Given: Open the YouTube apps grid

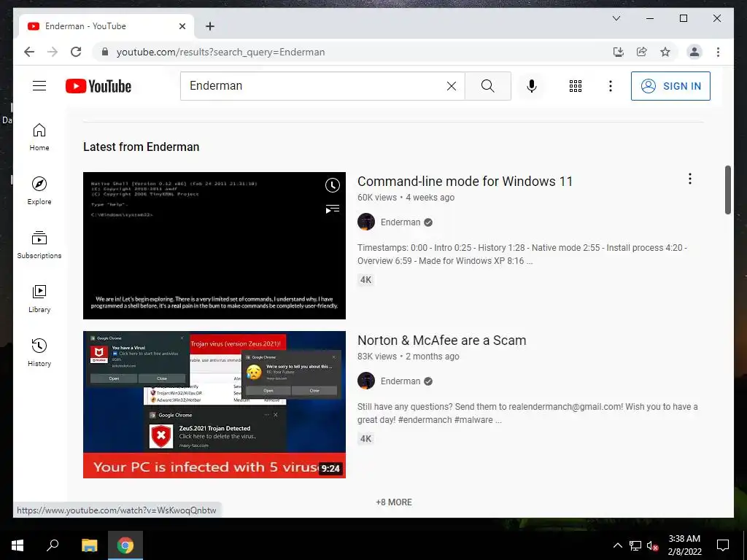Looking at the screenshot, I should coord(575,86).
